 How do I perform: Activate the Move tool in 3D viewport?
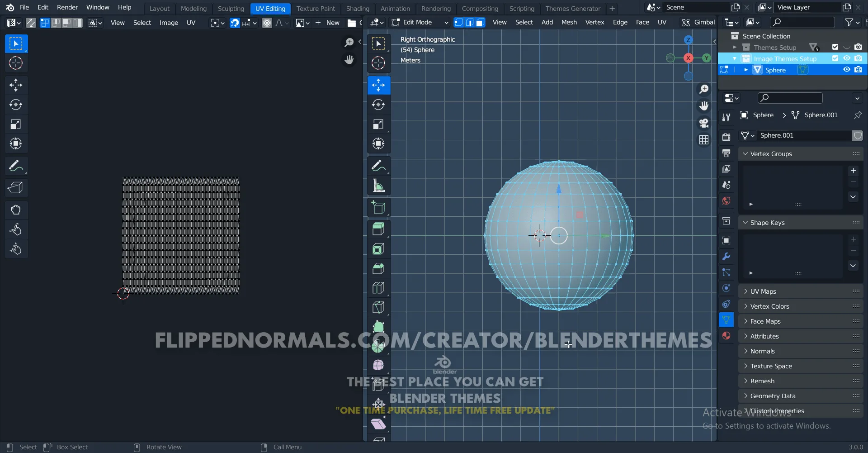click(x=378, y=85)
